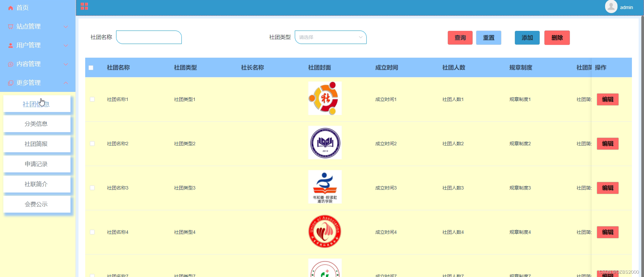Open cover image of 社团名称4

tap(325, 231)
